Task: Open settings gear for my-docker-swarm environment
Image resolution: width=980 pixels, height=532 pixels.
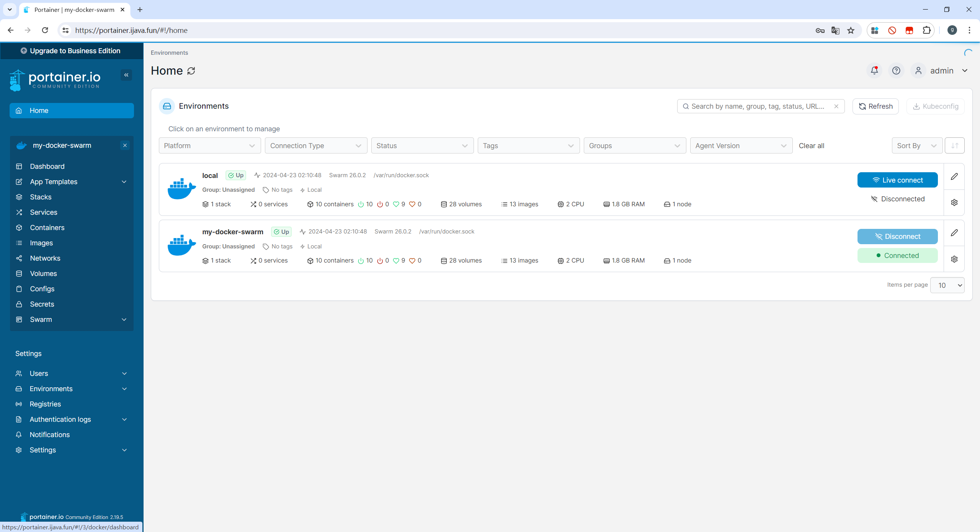Action: pos(954,259)
